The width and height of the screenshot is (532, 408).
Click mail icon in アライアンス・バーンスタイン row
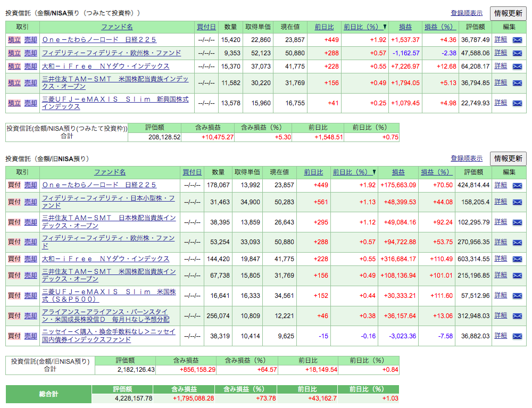(517, 316)
